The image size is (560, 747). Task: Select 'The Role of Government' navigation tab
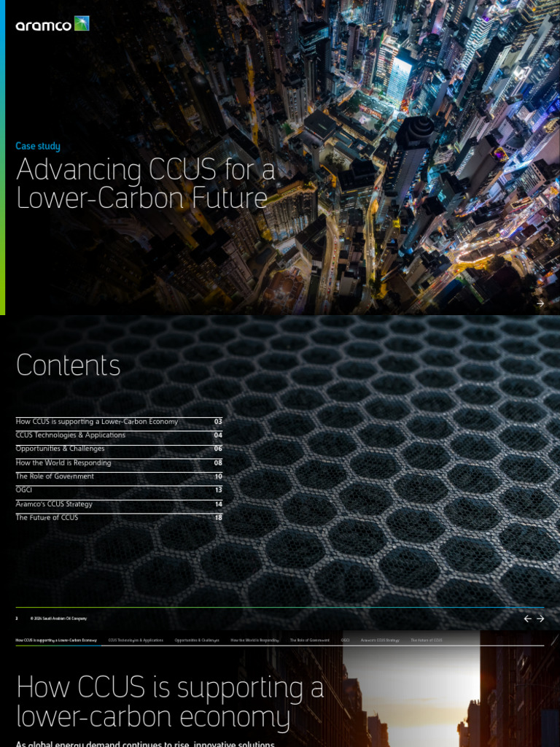[x=309, y=640]
